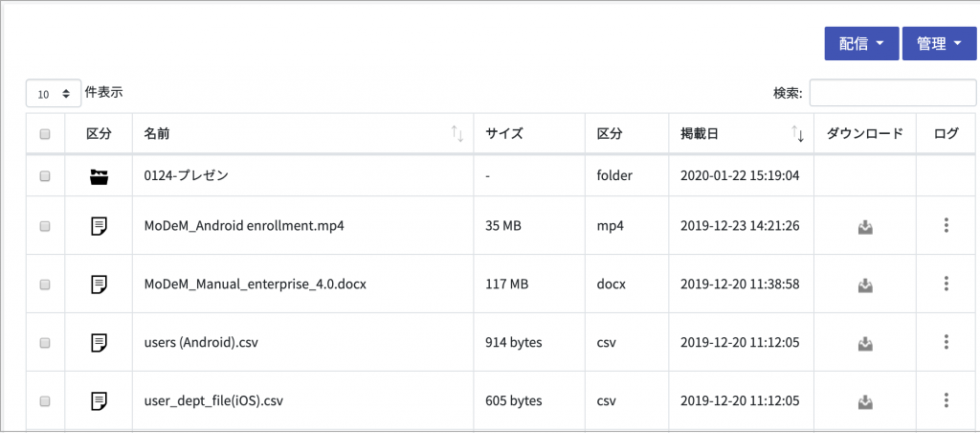This screenshot has width=980, height=433.
Task: Toggle the select-all checkbox in header
Action: [45, 133]
